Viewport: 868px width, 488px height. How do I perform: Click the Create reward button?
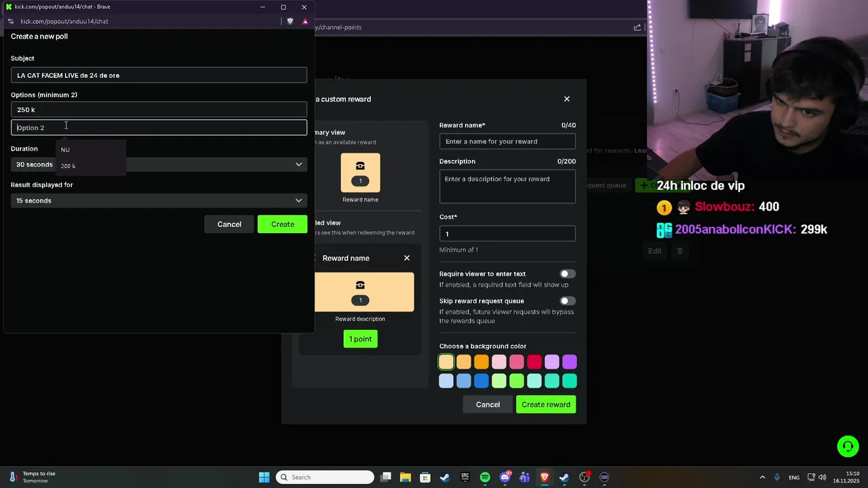(x=546, y=405)
